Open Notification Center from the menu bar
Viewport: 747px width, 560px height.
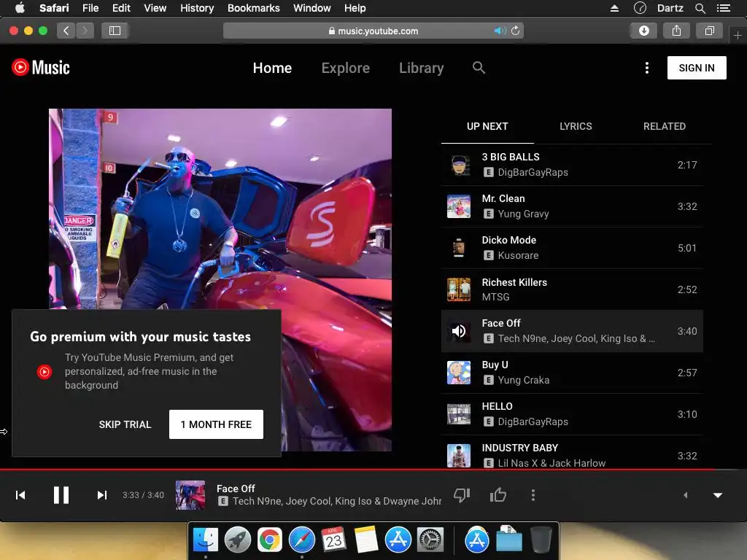tap(723, 8)
